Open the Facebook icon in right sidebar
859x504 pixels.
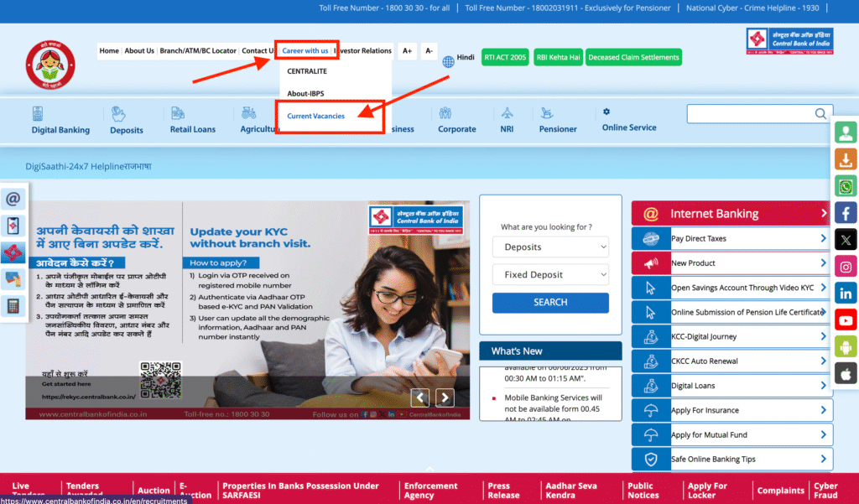(846, 212)
